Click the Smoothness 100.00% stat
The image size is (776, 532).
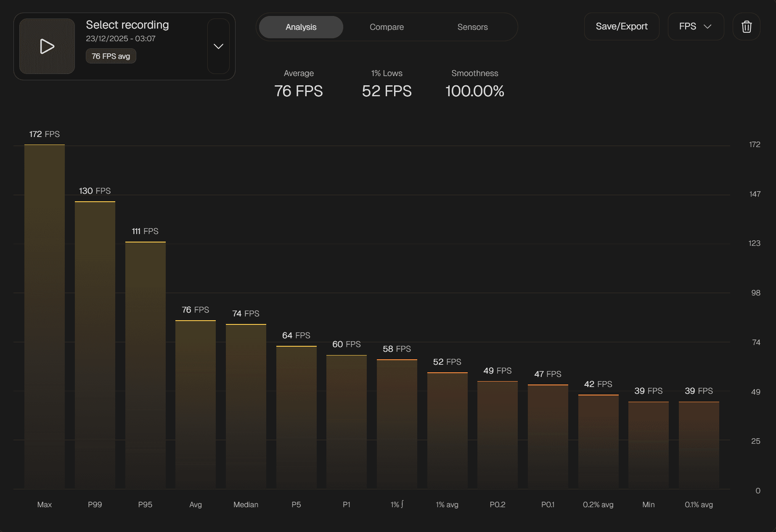[x=474, y=91]
